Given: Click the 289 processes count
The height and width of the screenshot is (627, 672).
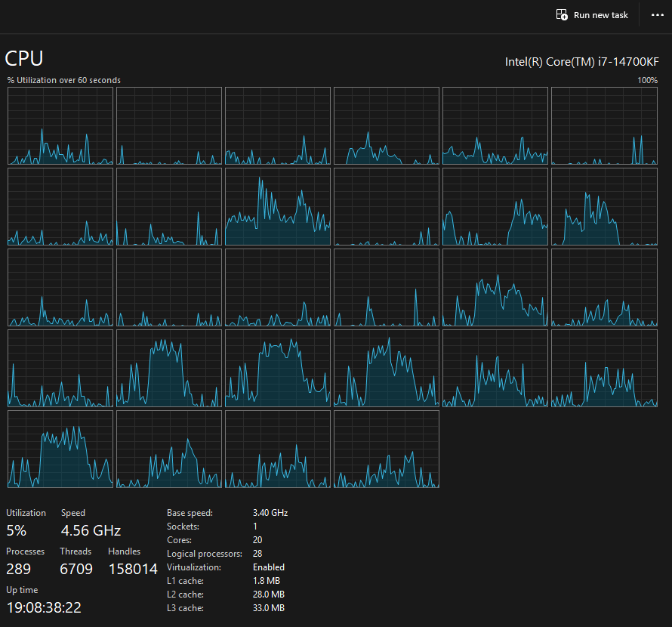Looking at the screenshot, I should pos(18,569).
